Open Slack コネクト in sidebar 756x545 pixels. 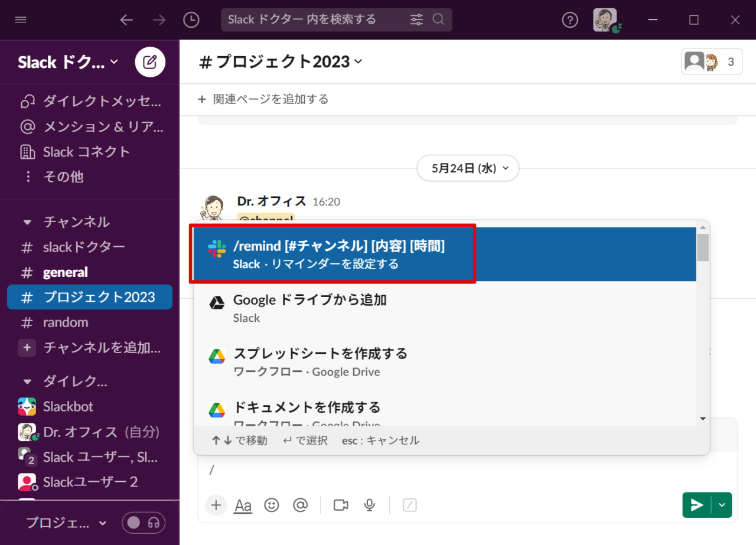(x=90, y=152)
